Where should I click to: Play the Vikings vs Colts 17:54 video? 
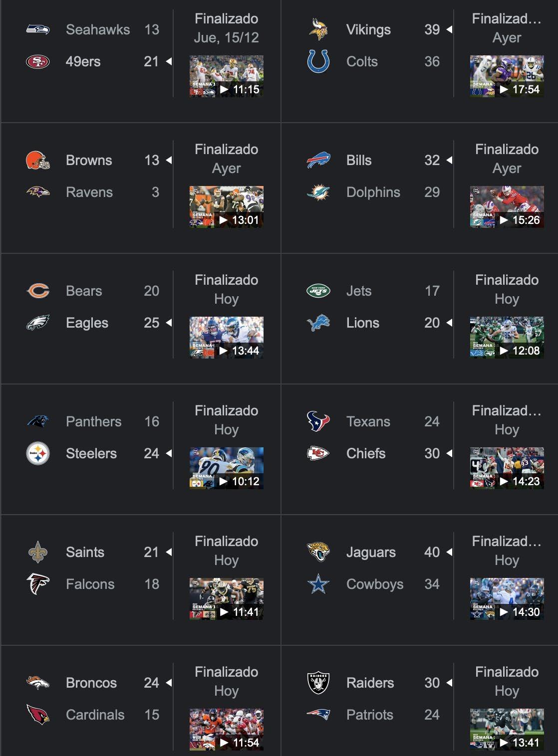[x=507, y=76]
